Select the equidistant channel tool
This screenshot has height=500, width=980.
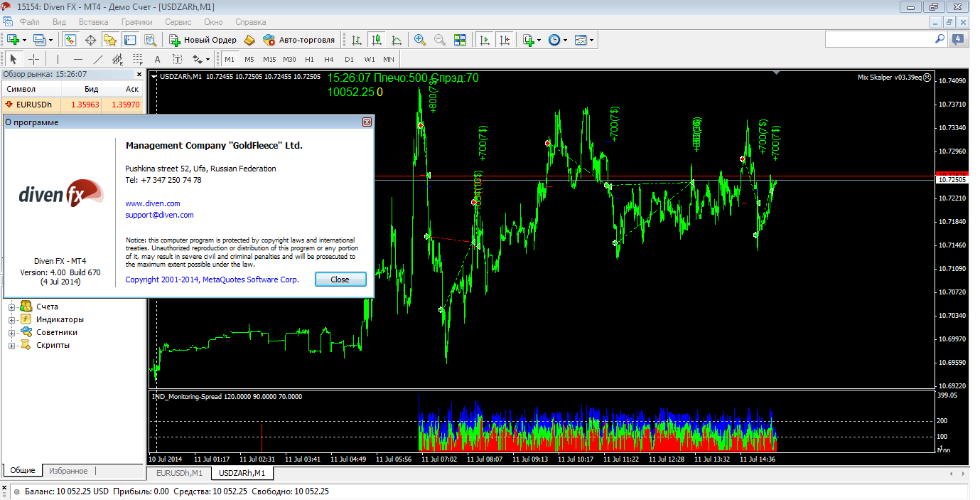(x=118, y=59)
